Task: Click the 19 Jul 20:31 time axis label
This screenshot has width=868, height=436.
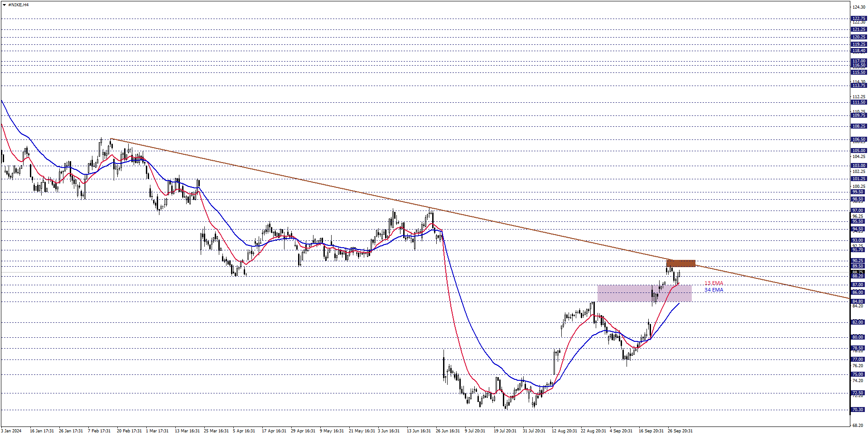Action: point(506,431)
